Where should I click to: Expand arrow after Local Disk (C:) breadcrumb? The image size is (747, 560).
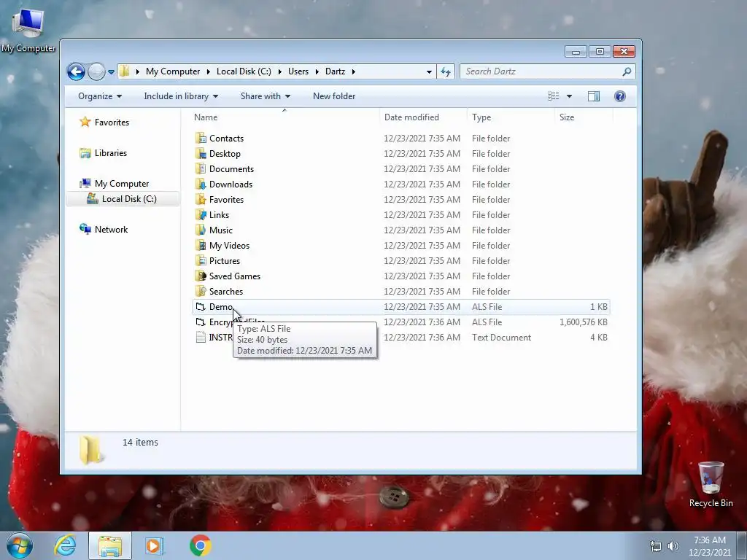pyautogui.click(x=279, y=72)
